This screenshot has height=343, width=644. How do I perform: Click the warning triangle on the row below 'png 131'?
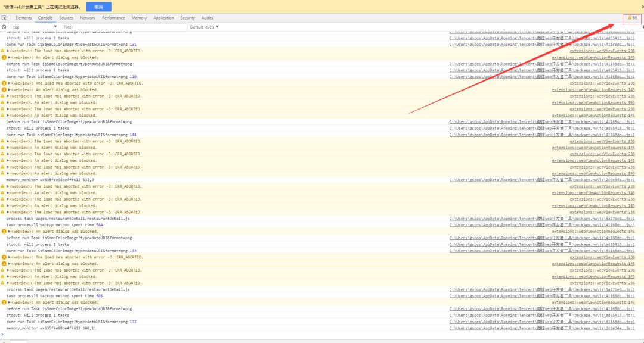click(x=3, y=51)
